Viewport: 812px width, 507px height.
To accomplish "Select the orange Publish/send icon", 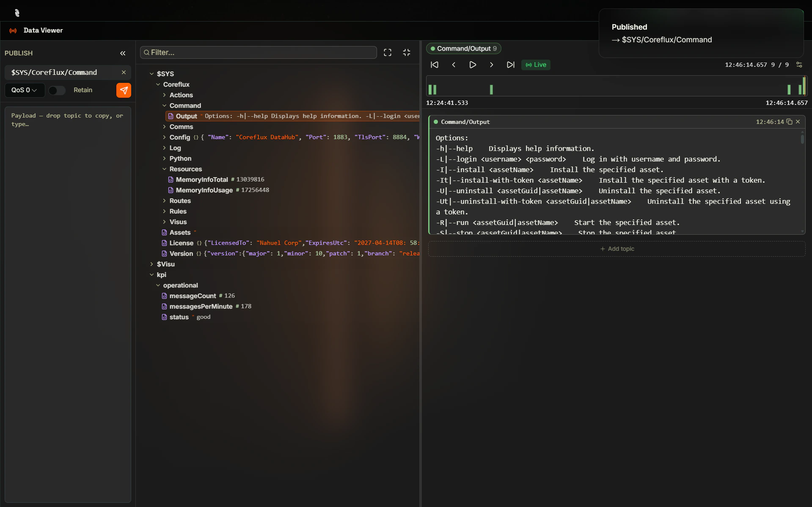I will coord(123,90).
